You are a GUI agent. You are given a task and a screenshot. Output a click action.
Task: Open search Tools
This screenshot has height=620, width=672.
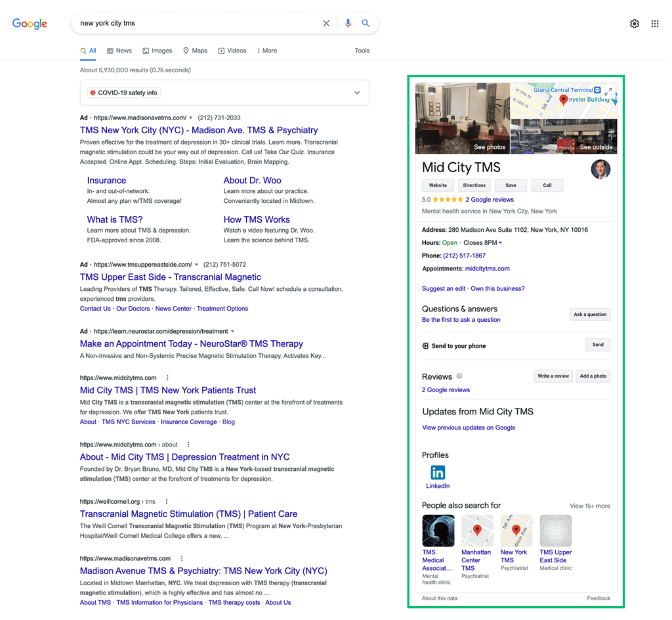362,51
